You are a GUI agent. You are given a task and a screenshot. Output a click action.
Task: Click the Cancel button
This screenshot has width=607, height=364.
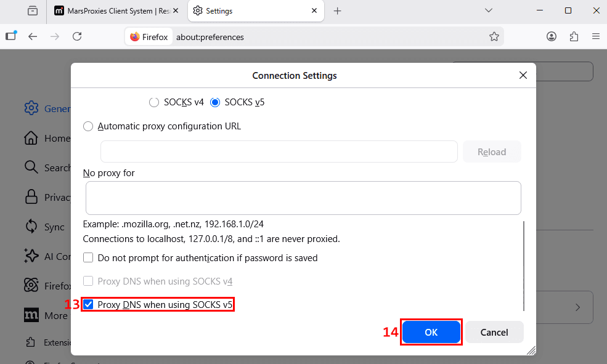(x=494, y=332)
